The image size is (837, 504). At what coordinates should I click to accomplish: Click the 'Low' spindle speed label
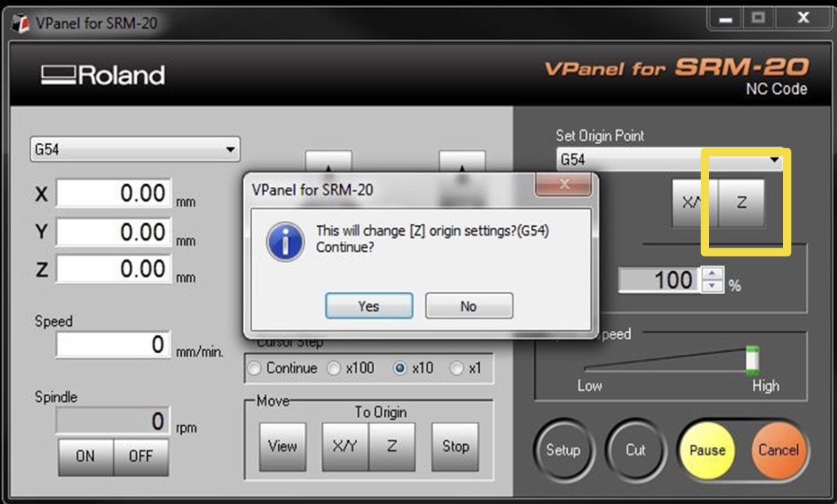pyautogui.click(x=590, y=386)
